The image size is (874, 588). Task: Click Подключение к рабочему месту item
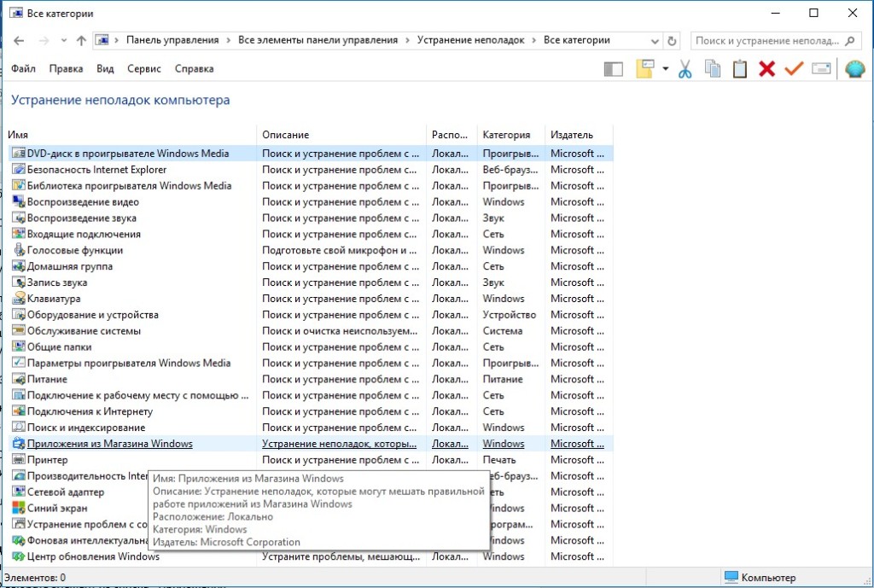pos(137,395)
